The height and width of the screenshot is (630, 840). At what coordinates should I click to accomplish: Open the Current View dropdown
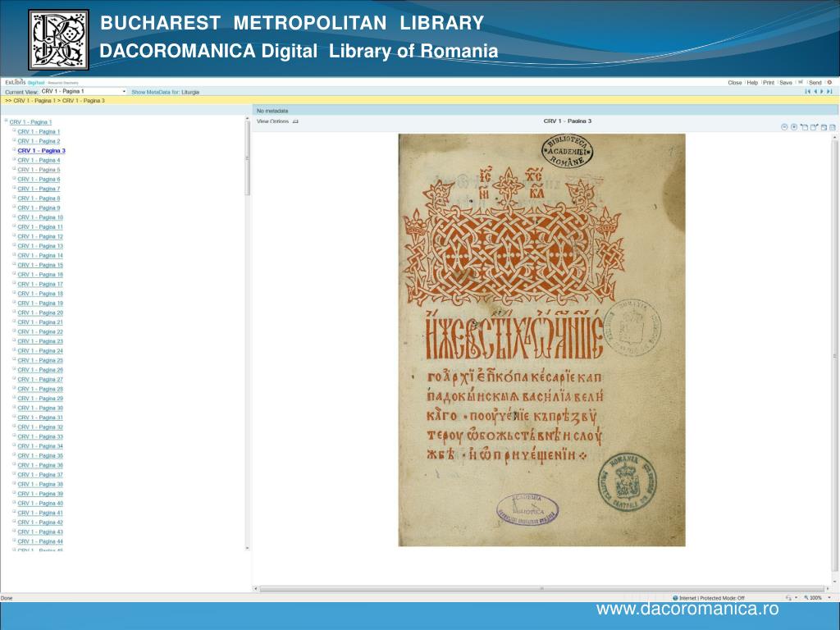click(83, 92)
